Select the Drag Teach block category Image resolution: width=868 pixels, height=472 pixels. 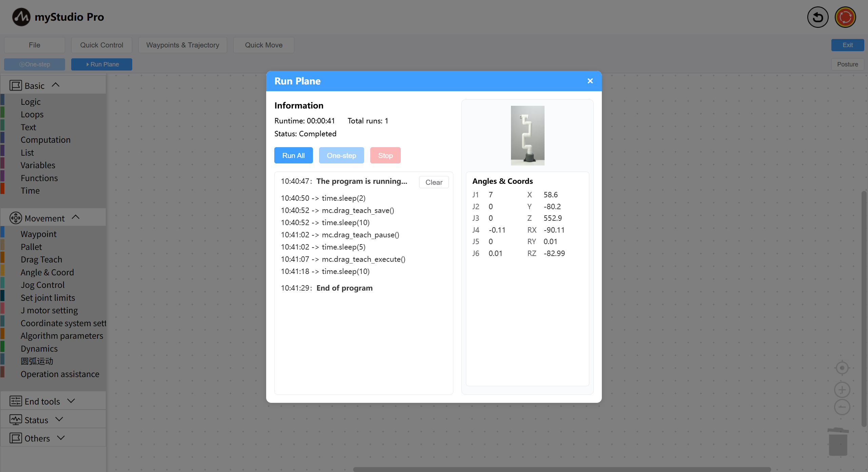(41, 259)
